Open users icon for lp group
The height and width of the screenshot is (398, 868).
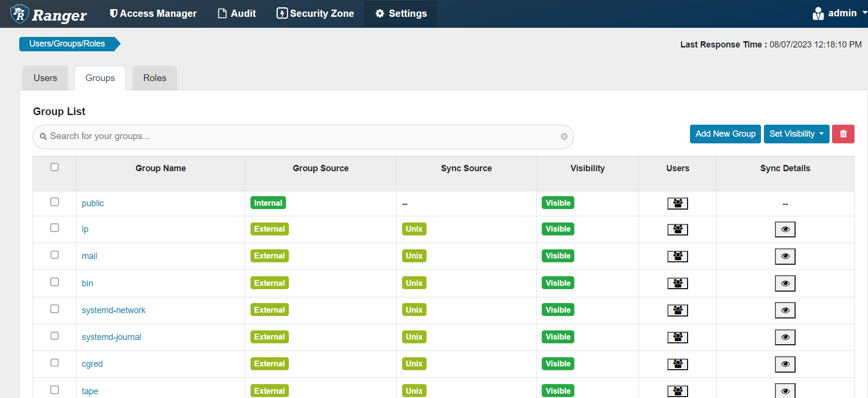click(678, 229)
